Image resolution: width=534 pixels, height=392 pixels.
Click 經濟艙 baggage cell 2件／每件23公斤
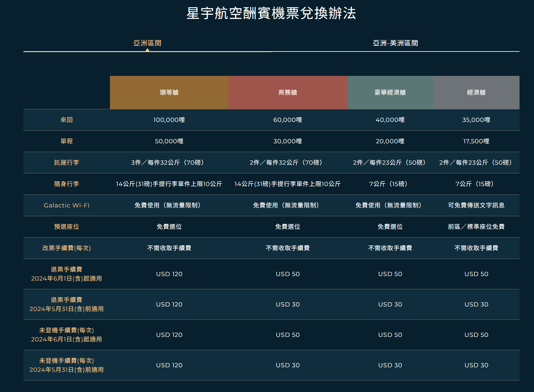coord(476,163)
